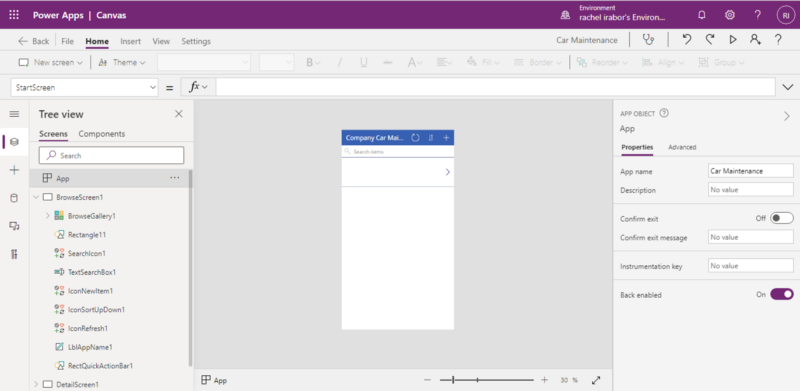Expand the formula bar chevron

(x=787, y=87)
